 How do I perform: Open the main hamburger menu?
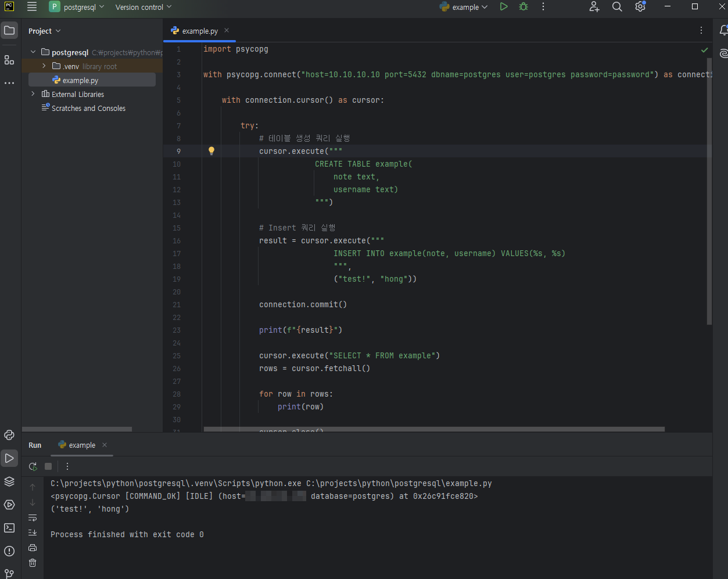[32, 7]
